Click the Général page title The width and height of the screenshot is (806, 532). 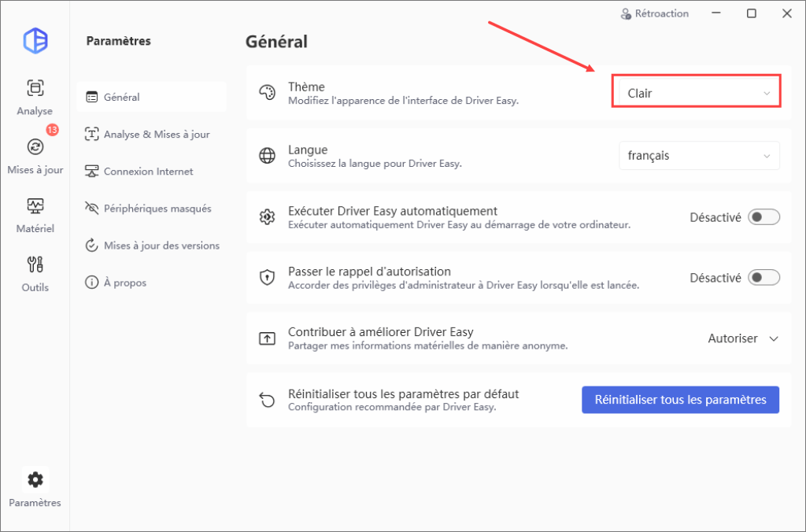click(x=276, y=42)
